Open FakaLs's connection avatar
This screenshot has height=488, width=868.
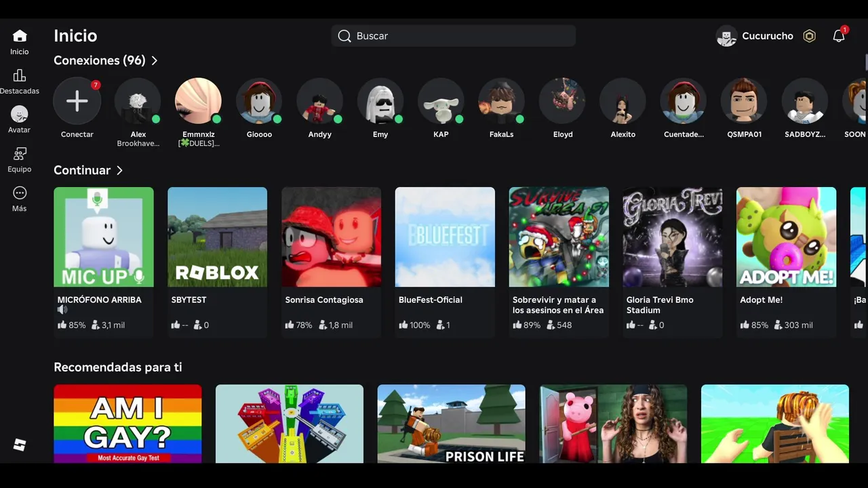pyautogui.click(x=501, y=101)
